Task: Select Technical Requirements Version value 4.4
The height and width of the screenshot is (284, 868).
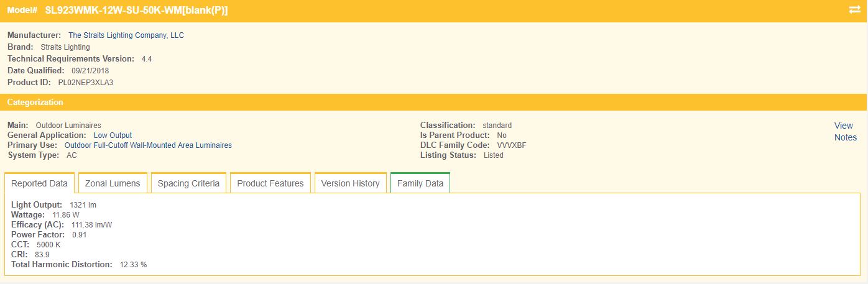Action: [147, 59]
